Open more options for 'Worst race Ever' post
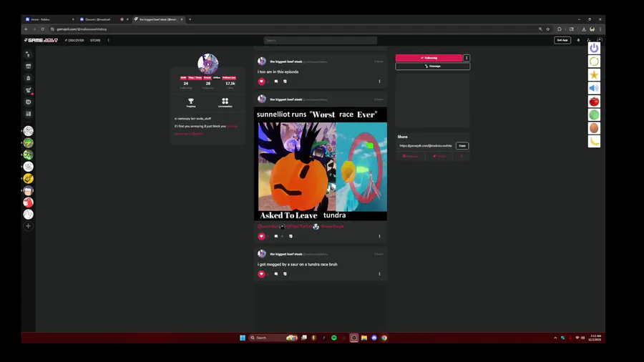The image size is (644, 362). 379,236
